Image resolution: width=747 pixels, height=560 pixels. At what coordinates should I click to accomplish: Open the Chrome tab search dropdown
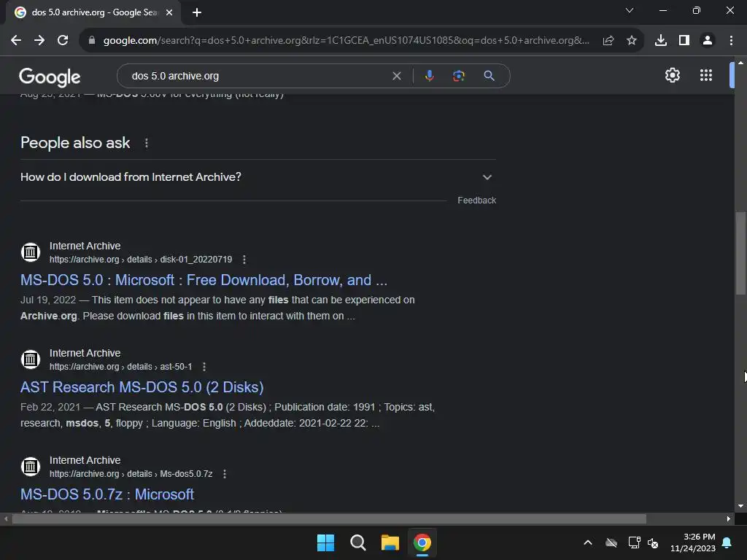(630, 10)
